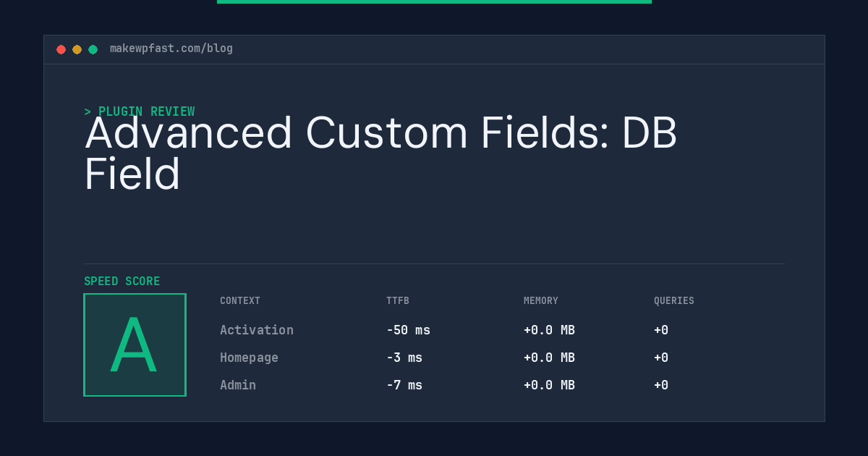Click the 'Advanced Custom Fields: DB Field' title
Image resolution: width=868 pixels, height=456 pixels.
[380, 153]
